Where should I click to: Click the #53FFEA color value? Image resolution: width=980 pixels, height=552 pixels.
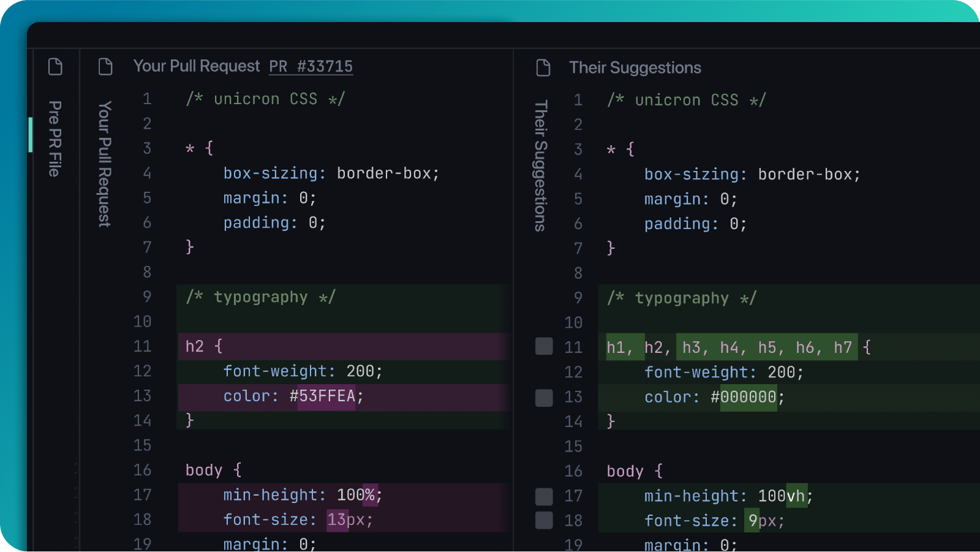(323, 396)
